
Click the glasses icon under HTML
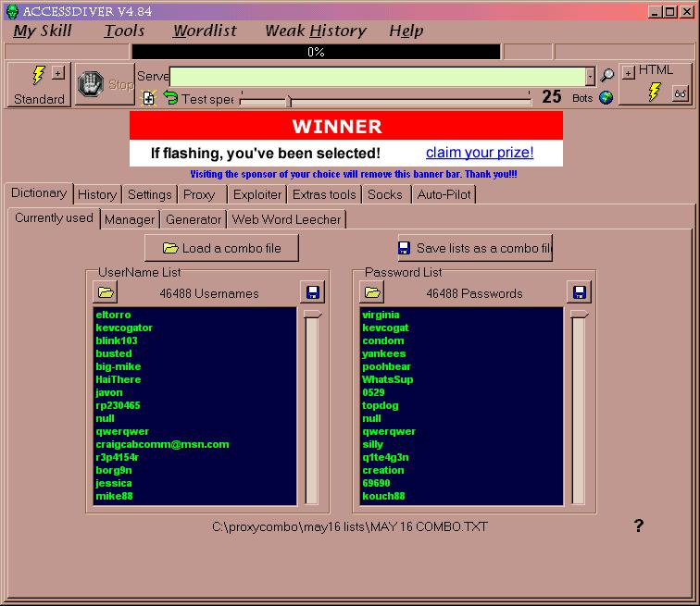681,93
